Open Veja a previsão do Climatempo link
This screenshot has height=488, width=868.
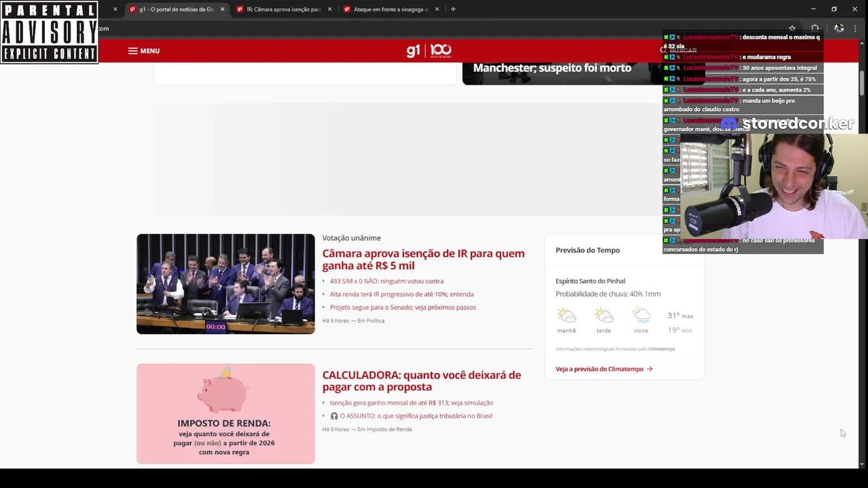[x=599, y=369]
